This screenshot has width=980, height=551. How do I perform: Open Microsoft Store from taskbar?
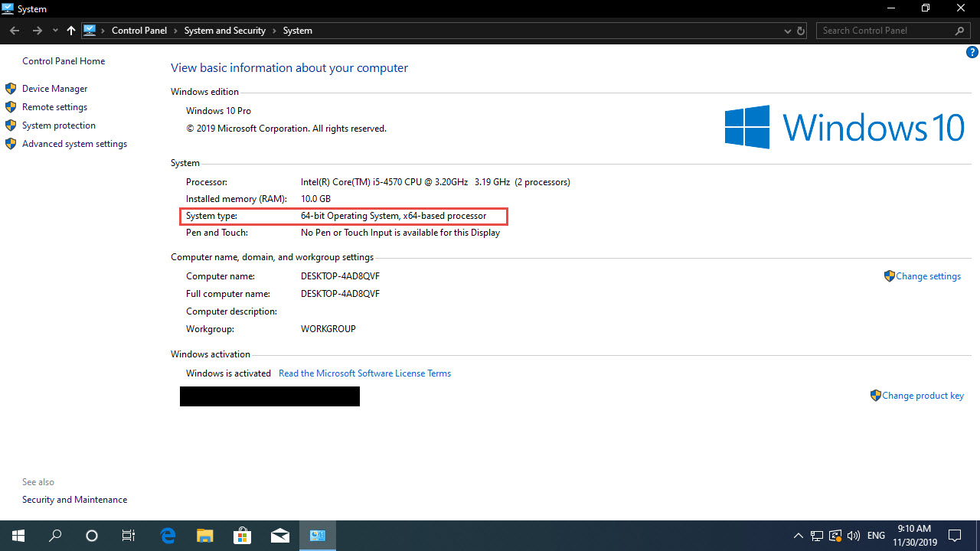[242, 536]
